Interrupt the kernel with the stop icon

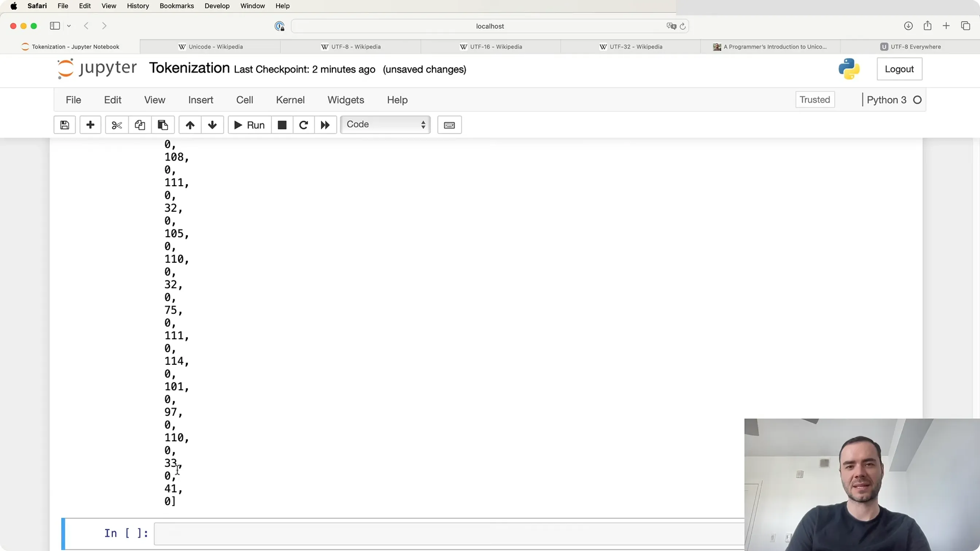tap(282, 125)
